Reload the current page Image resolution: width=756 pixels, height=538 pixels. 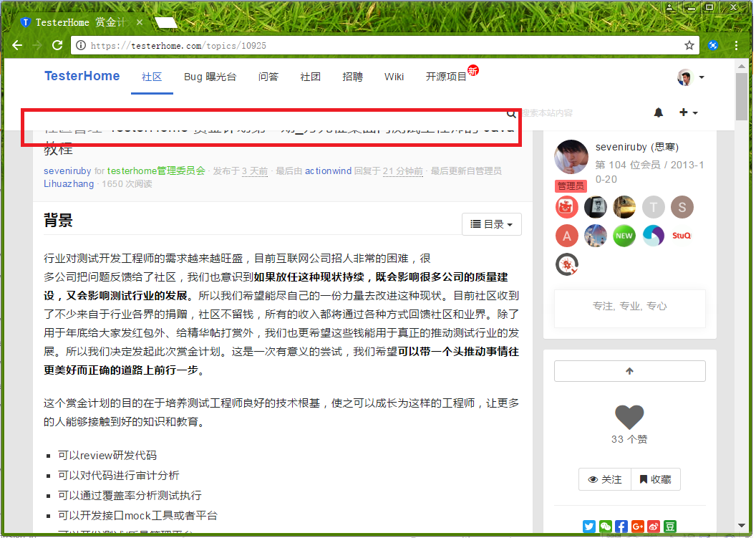(x=57, y=45)
